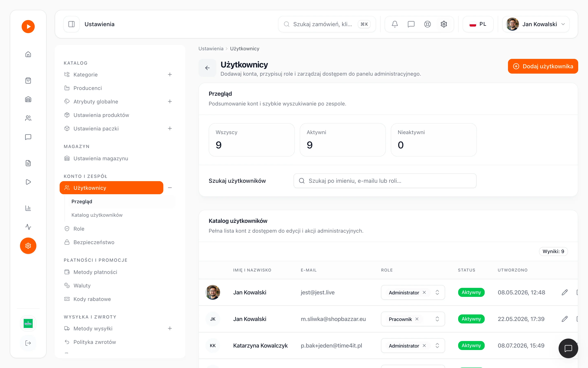Open notifications bell icon

point(395,24)
